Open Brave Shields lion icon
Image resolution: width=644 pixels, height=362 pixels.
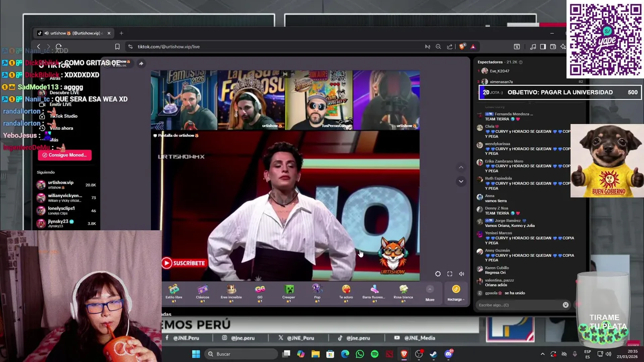tap(462, 47)
